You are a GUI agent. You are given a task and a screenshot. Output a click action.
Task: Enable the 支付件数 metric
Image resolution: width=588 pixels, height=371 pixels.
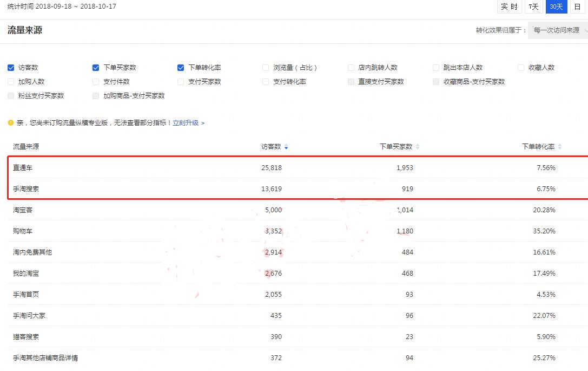tap(95, 82)
